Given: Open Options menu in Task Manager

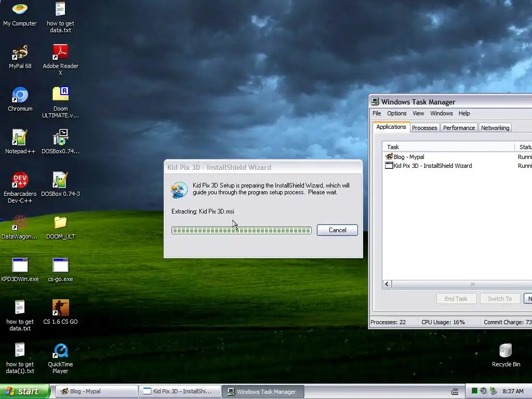Looking at the screenshot, I should point(396,113).
